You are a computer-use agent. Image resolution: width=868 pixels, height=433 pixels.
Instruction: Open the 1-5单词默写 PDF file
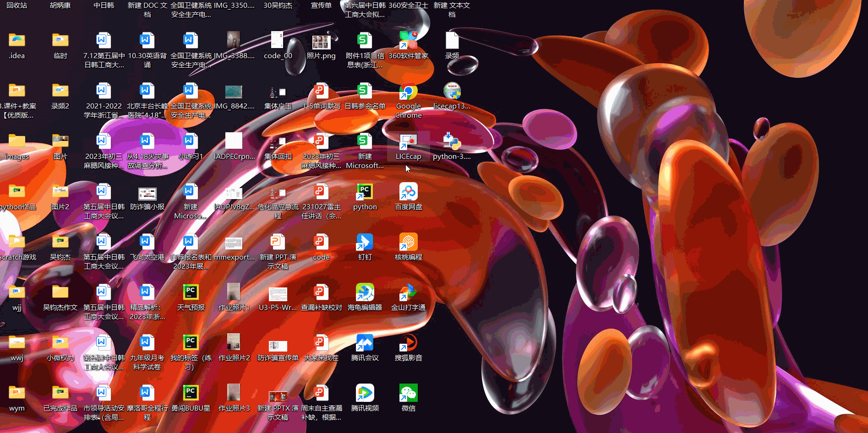[321, 92]
